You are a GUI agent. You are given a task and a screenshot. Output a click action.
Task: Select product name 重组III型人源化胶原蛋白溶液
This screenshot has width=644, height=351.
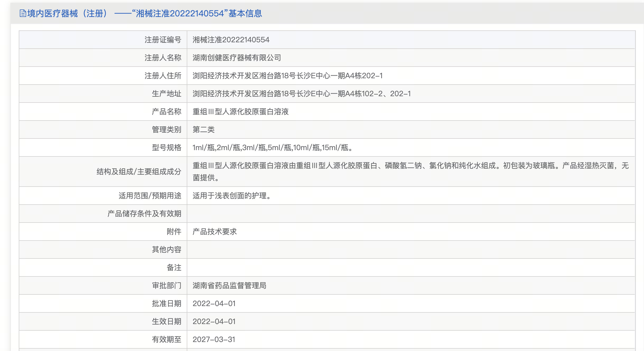(x=240, y=112)
